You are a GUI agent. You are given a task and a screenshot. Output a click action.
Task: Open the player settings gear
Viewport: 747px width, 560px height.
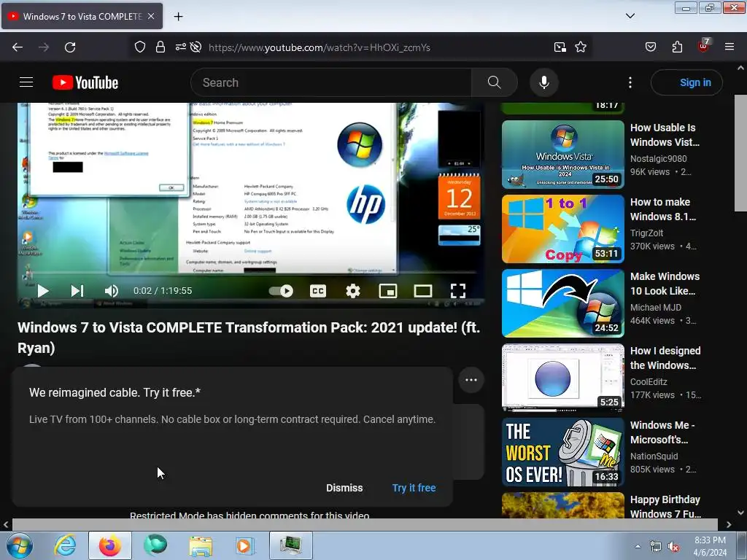tap(353, 291)
